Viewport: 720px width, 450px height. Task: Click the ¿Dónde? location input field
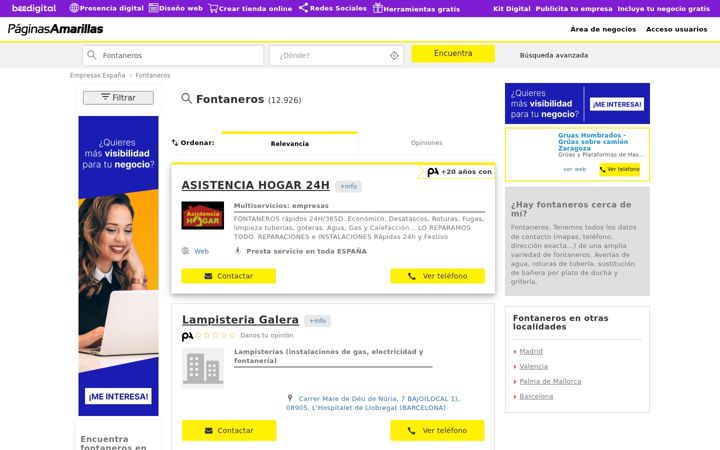coord(336,55)
